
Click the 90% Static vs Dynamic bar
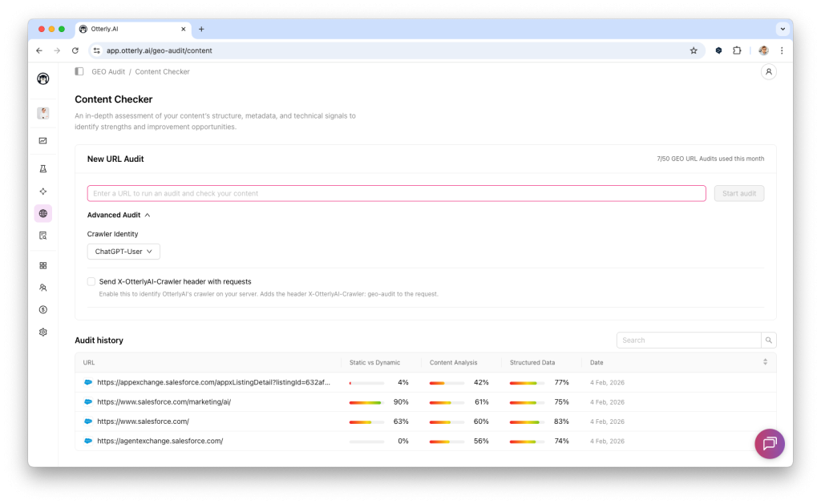click(x=366, y=402)
